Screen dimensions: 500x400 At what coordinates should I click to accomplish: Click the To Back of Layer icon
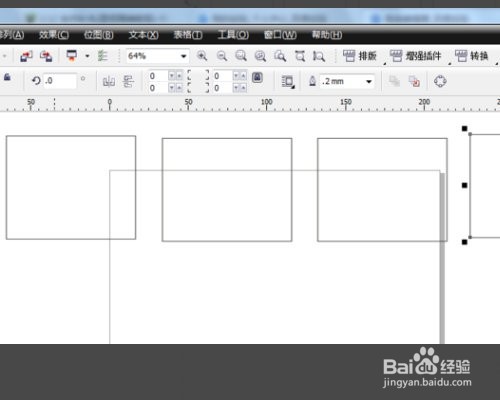pyautogui.click(x=414, y=81)
